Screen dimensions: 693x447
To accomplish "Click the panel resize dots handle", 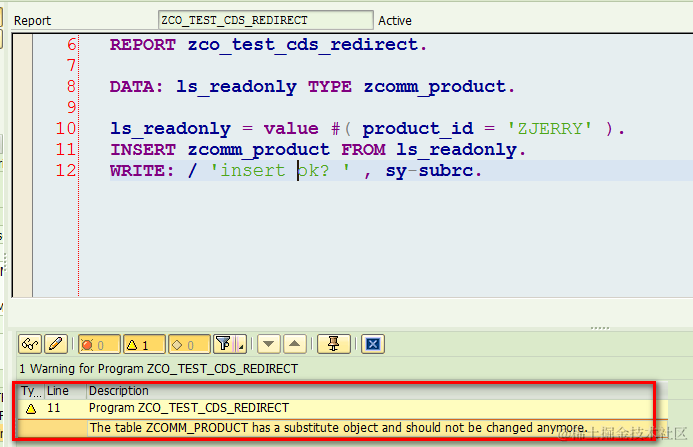I will pos(600,328).
